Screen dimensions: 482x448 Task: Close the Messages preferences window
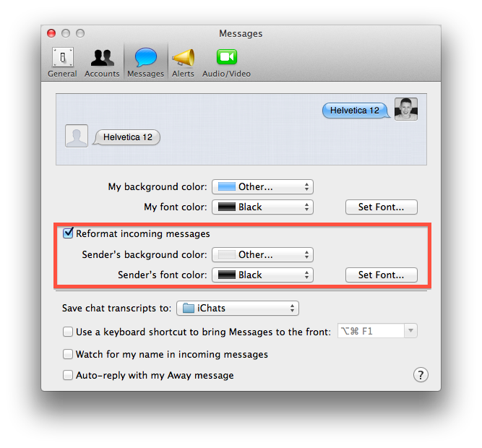[x=51, y=33]
